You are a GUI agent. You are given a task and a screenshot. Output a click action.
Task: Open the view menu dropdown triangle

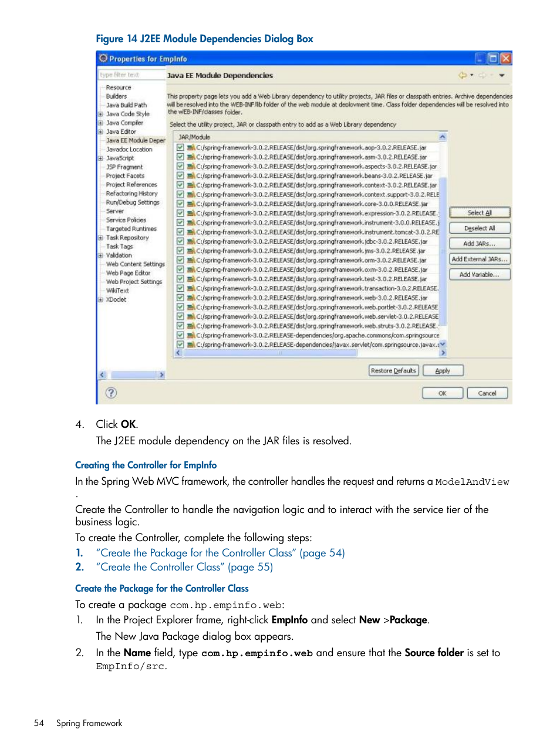[502, 75]
